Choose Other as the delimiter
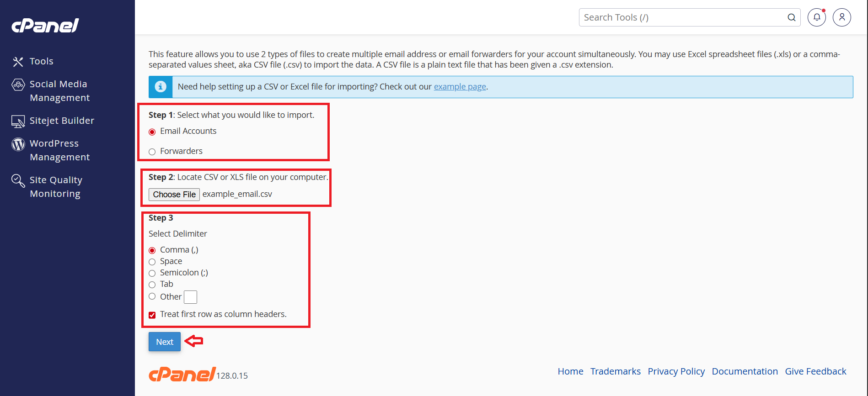868x396 pixels. pyautogui.click(x=152, y=296)
